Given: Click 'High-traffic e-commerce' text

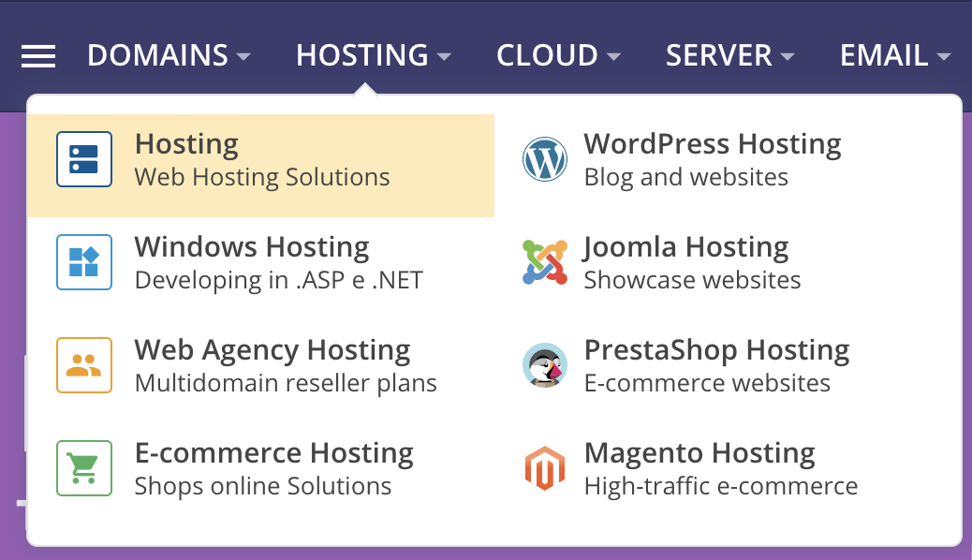Looking at the screenshot, I should tap(721, 486).
